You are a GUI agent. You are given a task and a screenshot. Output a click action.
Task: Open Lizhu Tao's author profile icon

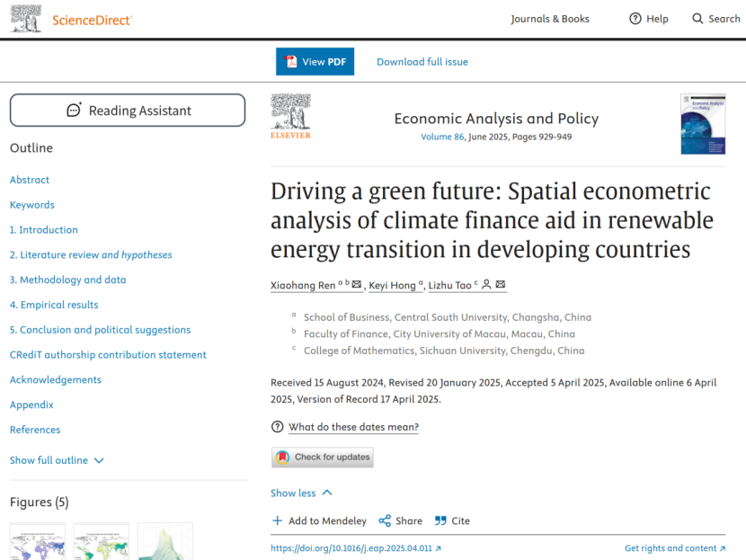pyautogui.click(x=485, y=284)
